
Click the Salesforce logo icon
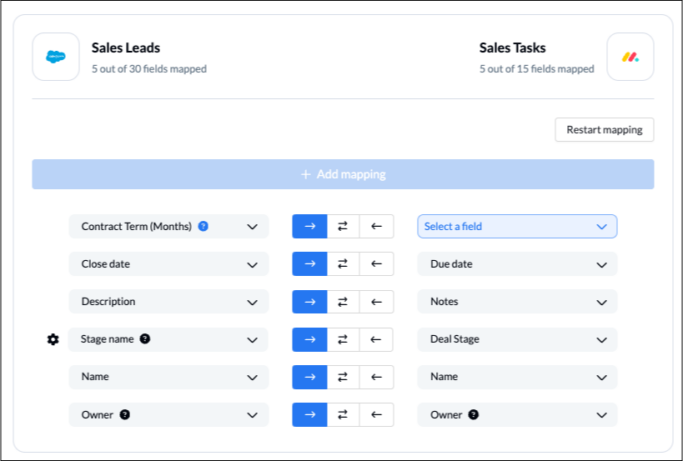click(x=55, y=57)
